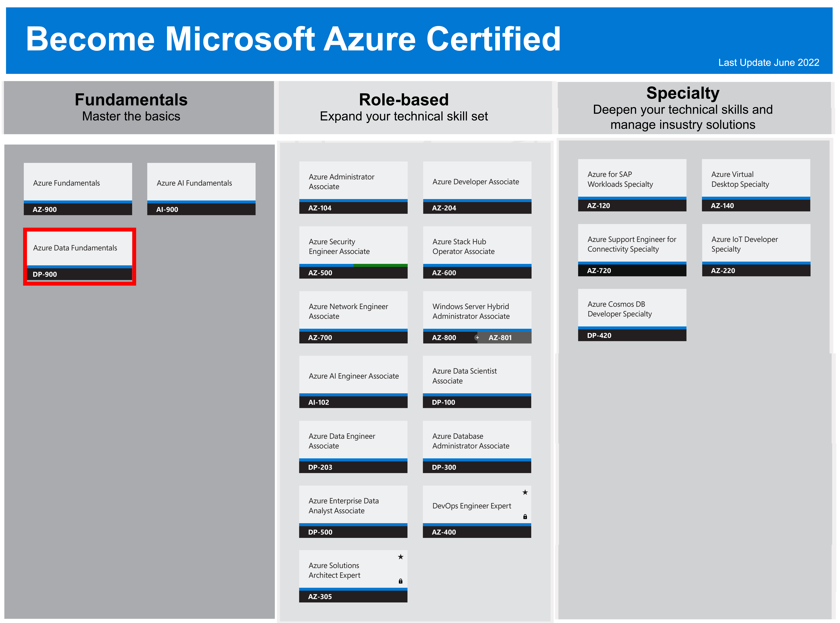Open Azure Enterprise Data Analyst Associate card

(x=353, y=512)
